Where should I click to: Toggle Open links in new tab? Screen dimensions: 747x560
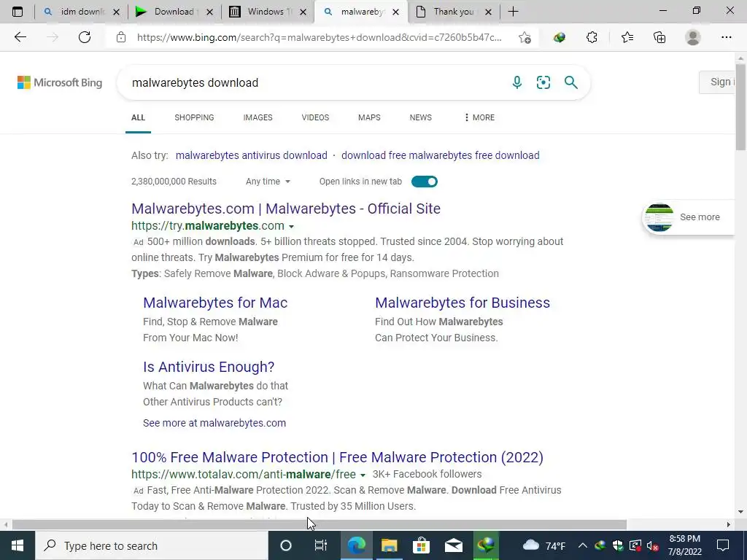click(x=424, y=182)
